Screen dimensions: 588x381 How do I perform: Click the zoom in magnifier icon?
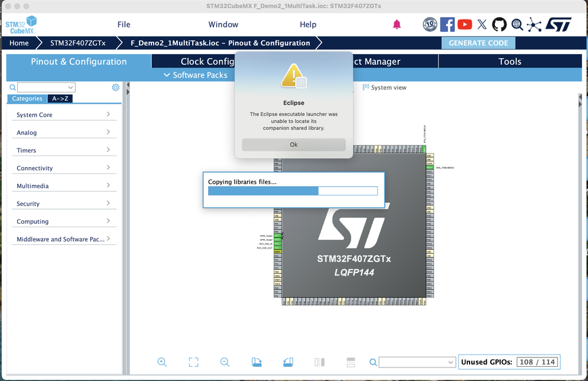tap(162, 362)
